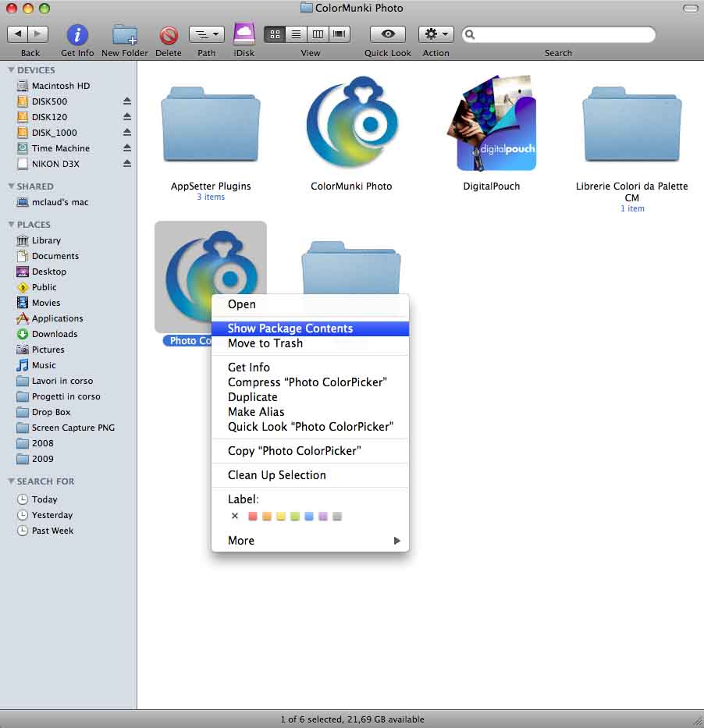Select Librerie Colori da Palette CM folder

point(632,124)
